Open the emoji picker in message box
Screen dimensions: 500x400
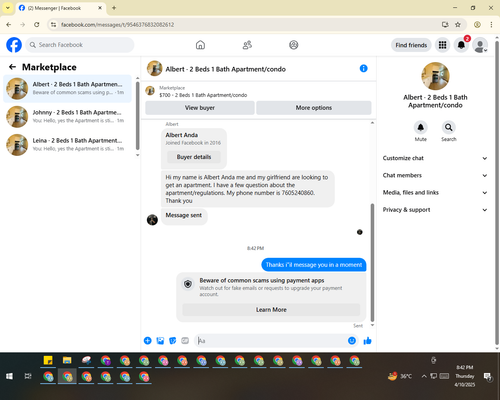[x=352, y=340]
